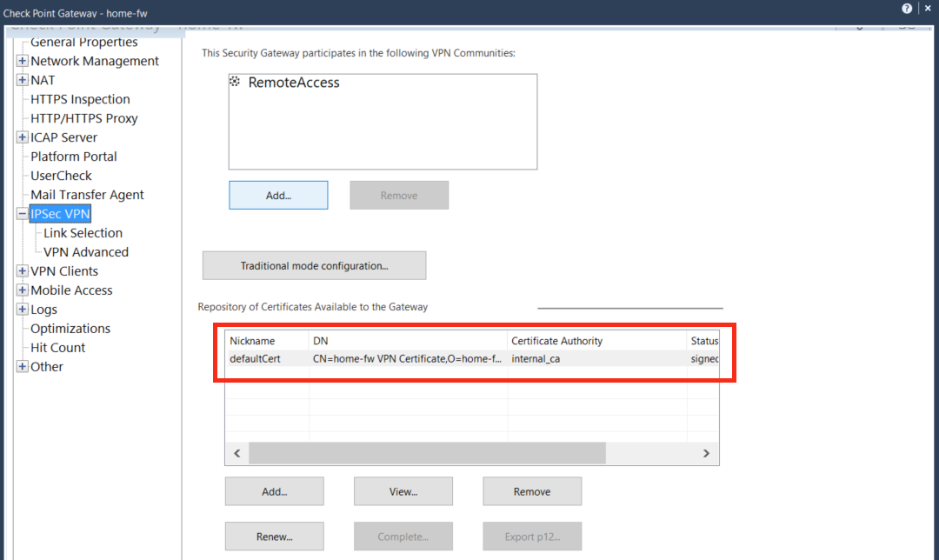
Task: Select the HTTPS Inspection page
Action: (79, 99)
